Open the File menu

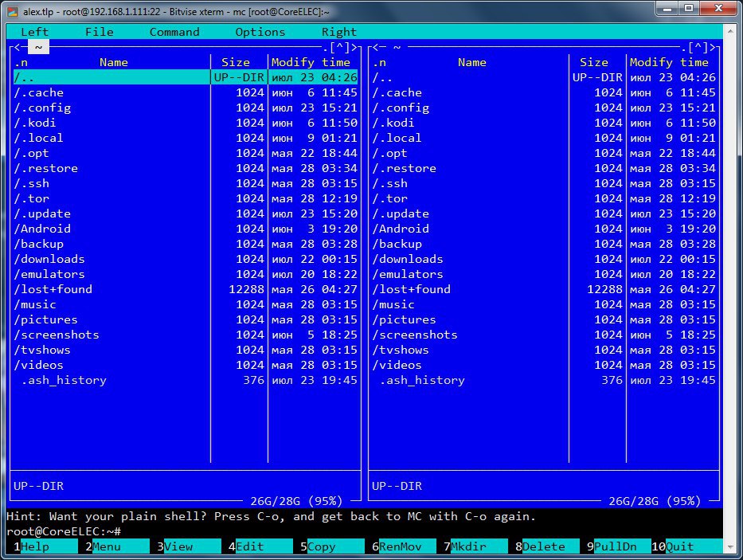pos(99,32)
